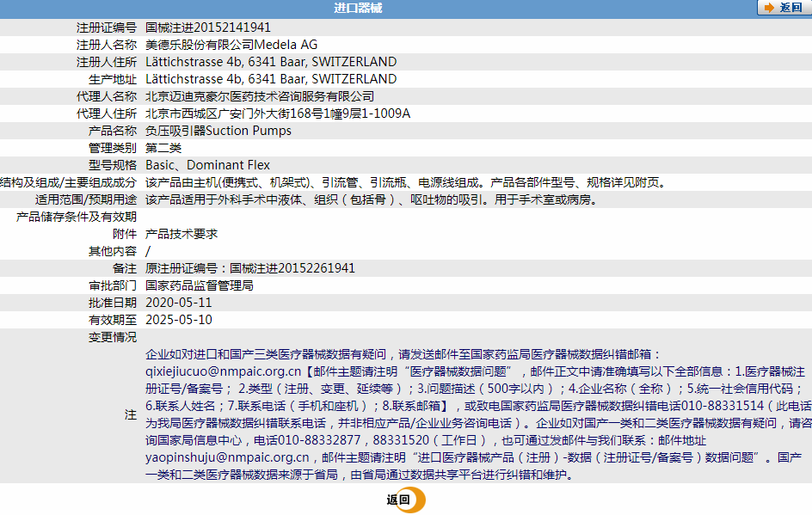Click the 产品储存条件及有效期 label

tap(77, 217)
